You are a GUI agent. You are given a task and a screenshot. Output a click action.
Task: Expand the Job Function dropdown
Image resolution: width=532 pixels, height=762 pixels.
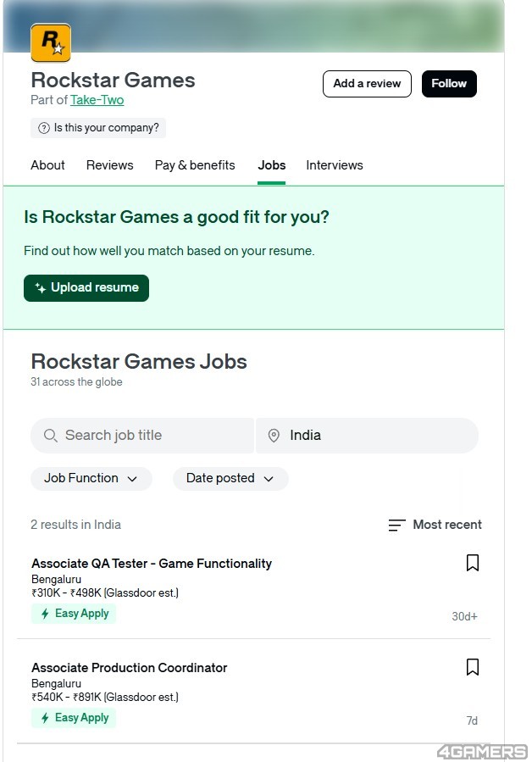click(91, 479)
